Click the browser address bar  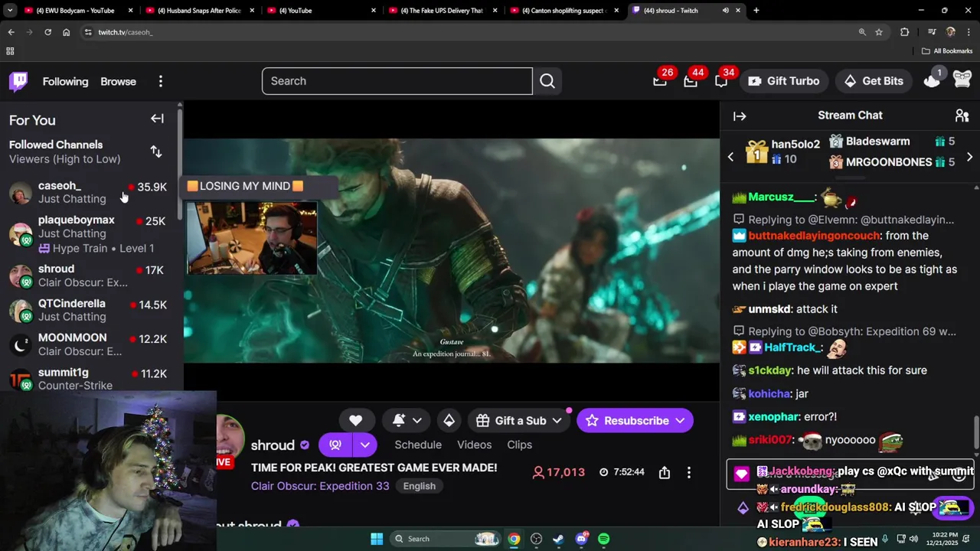pyautogui.click(x=467, y=32)
